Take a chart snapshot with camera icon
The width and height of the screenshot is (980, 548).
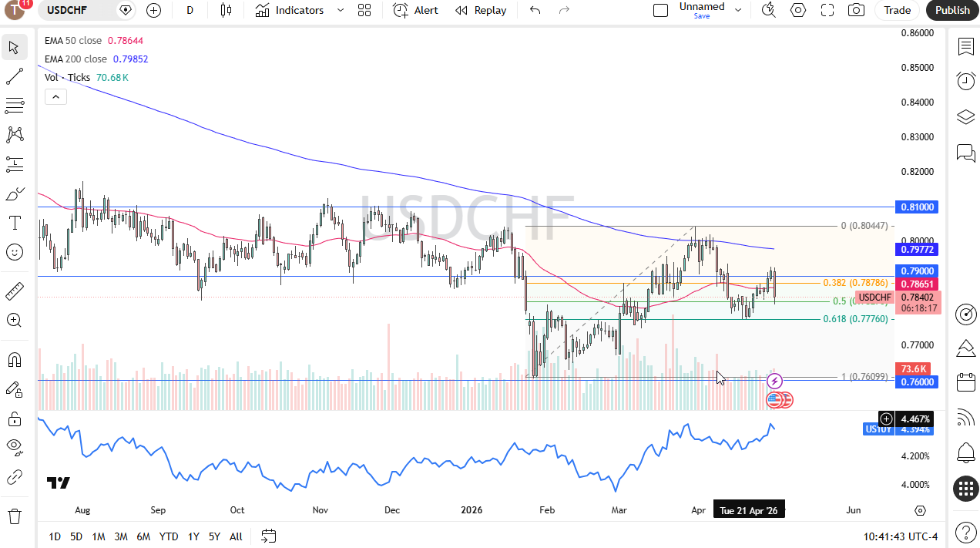tap(856, 10)
